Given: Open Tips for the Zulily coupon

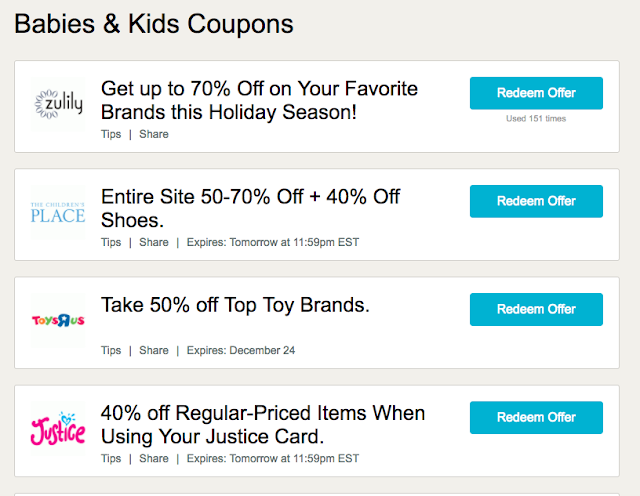Looking at the screenshot, I should pyautogui.click(x=111, y=134).
